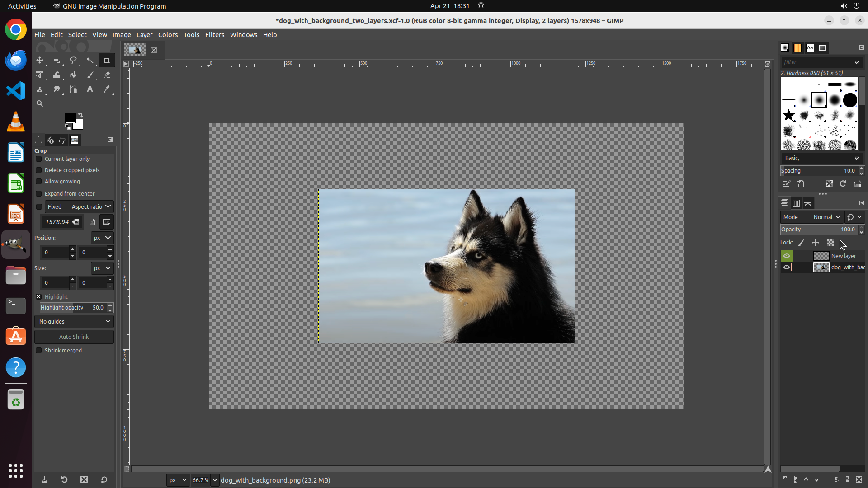The width and height of the screenshot is (868, 488).
Task: Open the Aspect ratio dropdown
Action: tap(90, 206)
